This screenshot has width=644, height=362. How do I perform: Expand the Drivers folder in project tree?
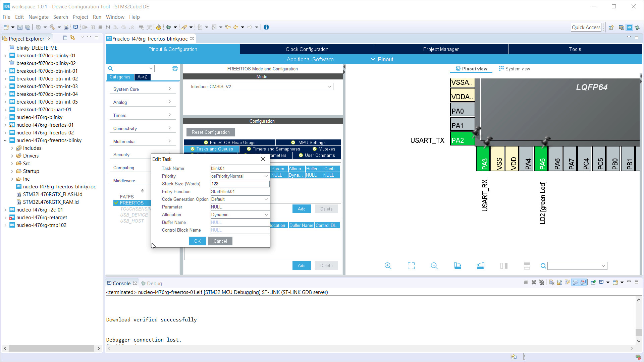12,156
